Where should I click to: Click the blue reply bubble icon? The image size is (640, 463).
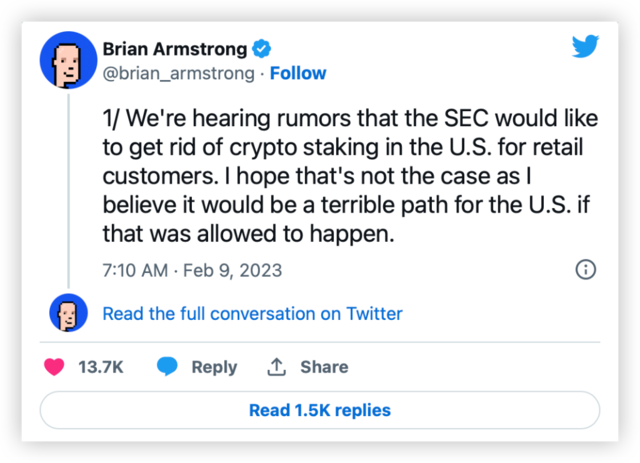pyautogui.click(x=168, y=367)
